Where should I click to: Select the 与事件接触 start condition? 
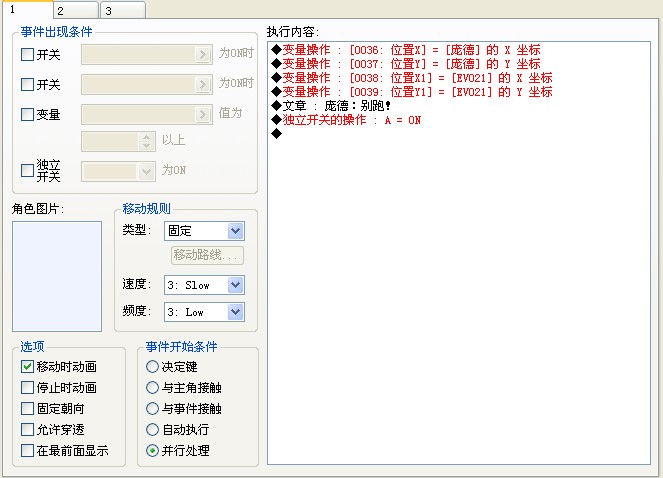(x=152, y=408)
